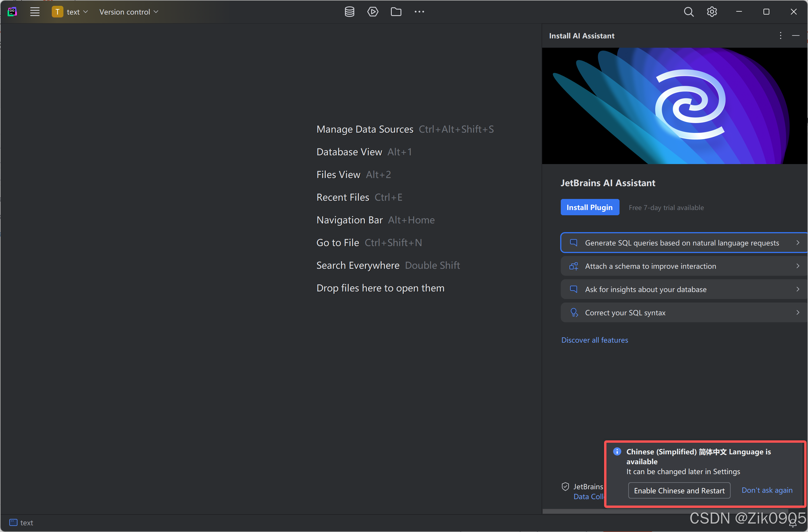
Task: Click notifications bell in status bar
Action: (x=792, y=523)
